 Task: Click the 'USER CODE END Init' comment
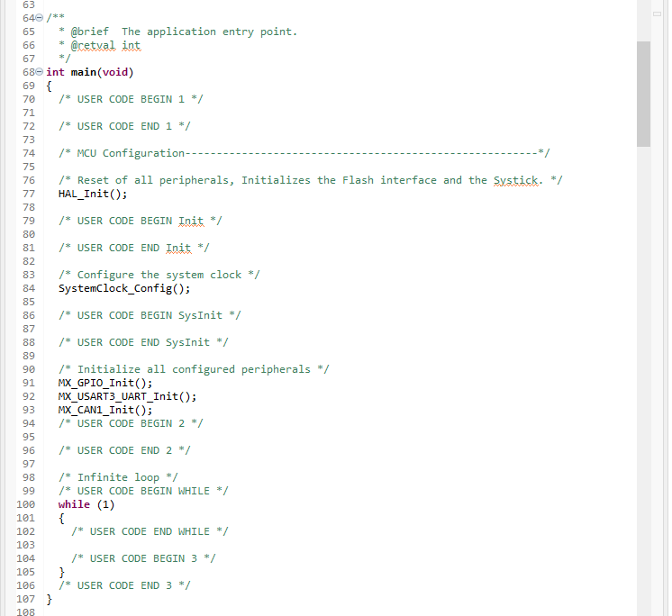coord(133,248)
